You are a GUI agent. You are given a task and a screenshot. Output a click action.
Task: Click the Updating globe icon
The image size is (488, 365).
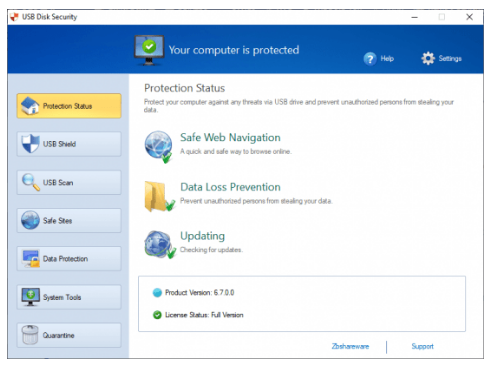click(x=160, y=245)
